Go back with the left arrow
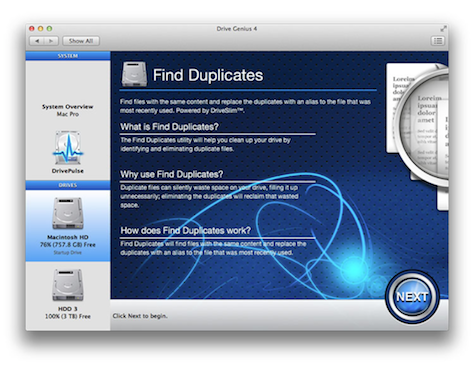This screenshot has height=369, width=475. click(x=37, y=41)
